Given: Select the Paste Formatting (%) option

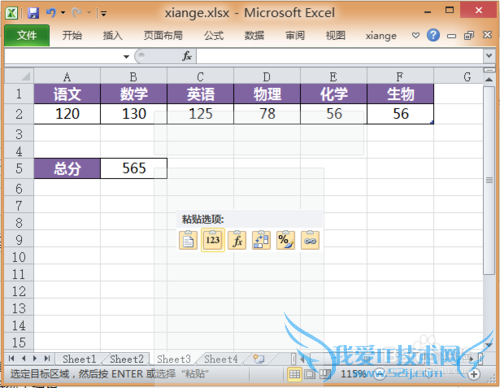Looking at the screenshot, I should click(286, 240).
